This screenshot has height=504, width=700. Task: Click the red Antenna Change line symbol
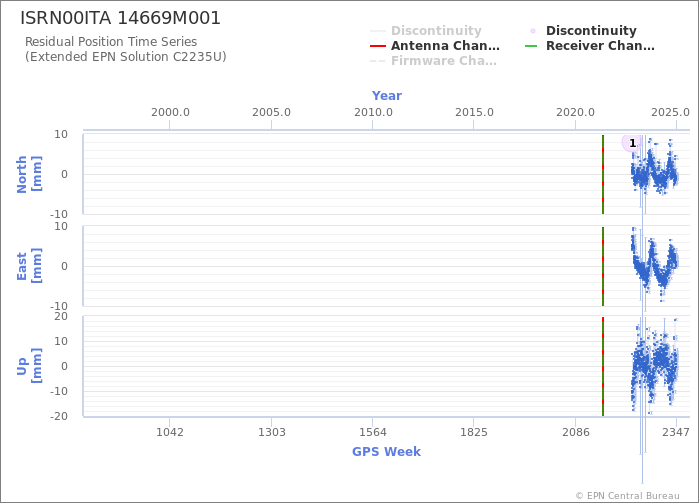pos(378,46)
